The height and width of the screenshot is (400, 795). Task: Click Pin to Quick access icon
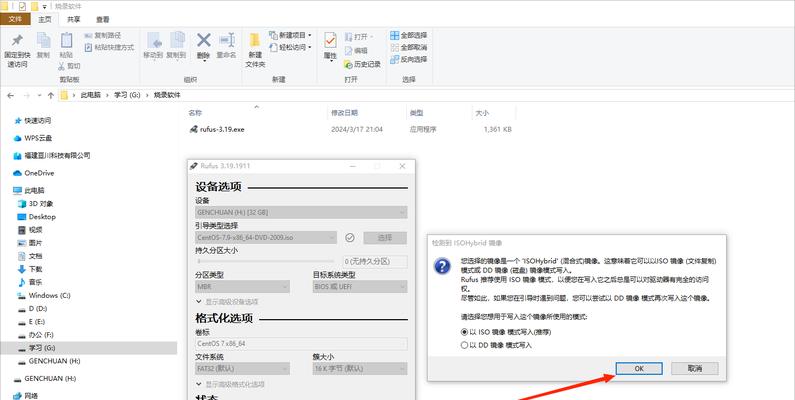point(17,41)
